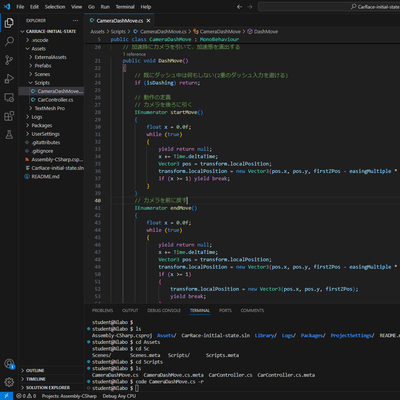Open the File menu

20,7
